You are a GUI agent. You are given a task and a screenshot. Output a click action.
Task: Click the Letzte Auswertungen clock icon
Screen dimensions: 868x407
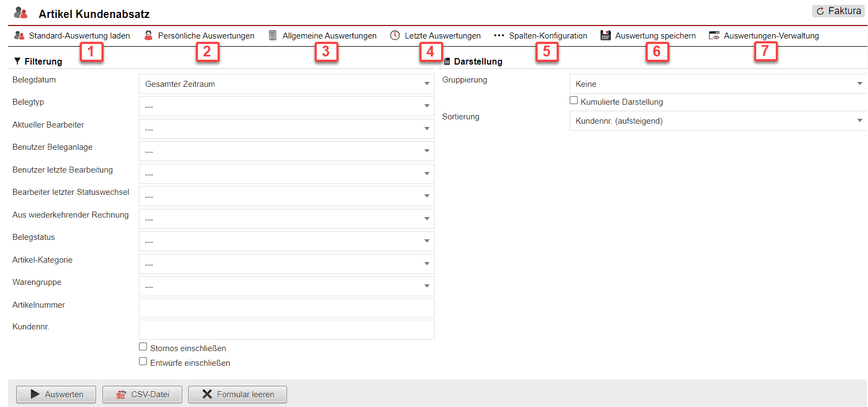click(395, 35)
